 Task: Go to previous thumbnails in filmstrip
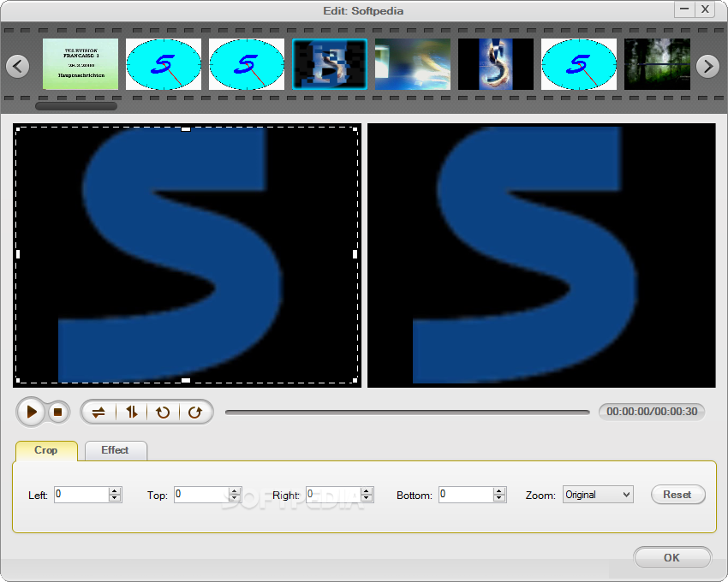(18, 67)
